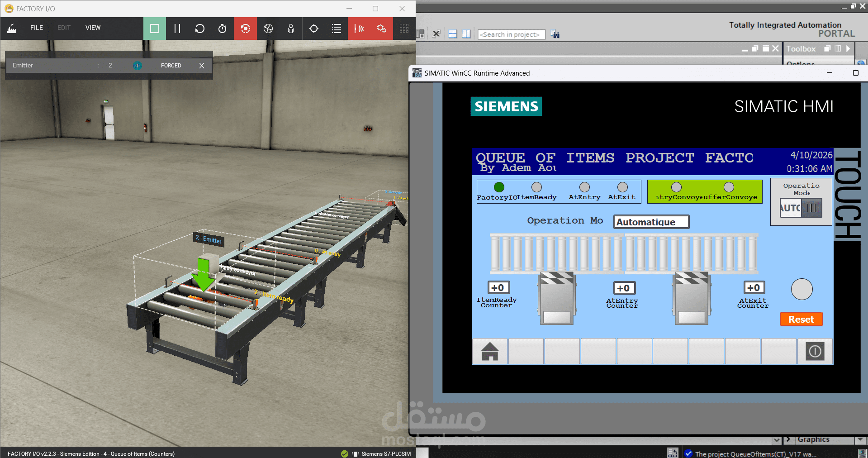Expand the Graphics palette dropdown arrow
The height and width of the screenshot is (458, 868).
point(860,439)
